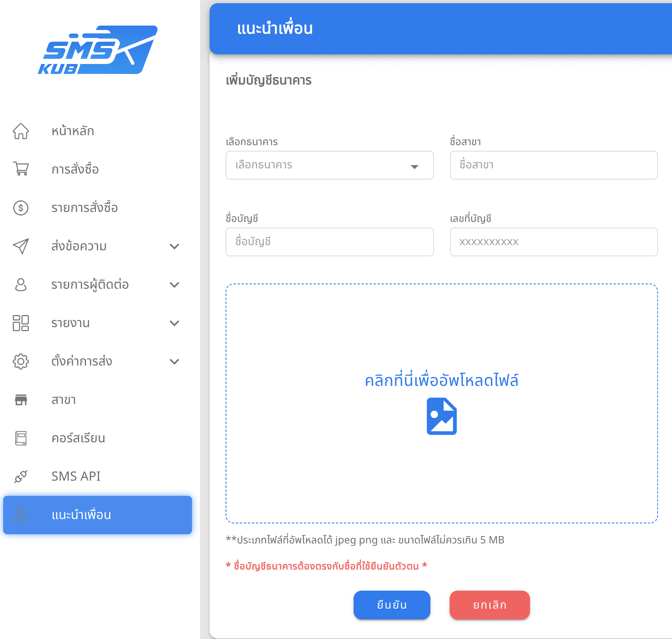Click the dollar coin icon for รายการสั่งซื้อ
Screen dimensions: 672x639
(21, 208)
